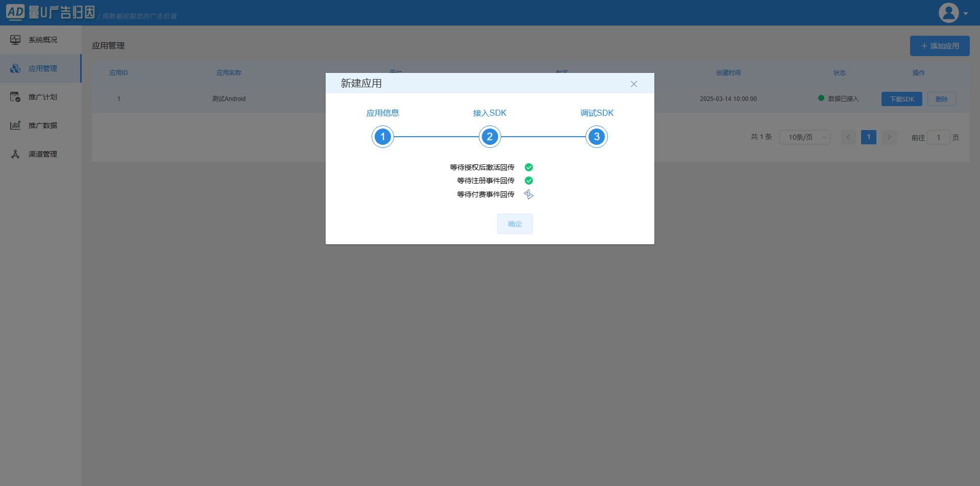Click the 数据已接入 status text
Screen dimensions: 980x486
pos(843,99)
